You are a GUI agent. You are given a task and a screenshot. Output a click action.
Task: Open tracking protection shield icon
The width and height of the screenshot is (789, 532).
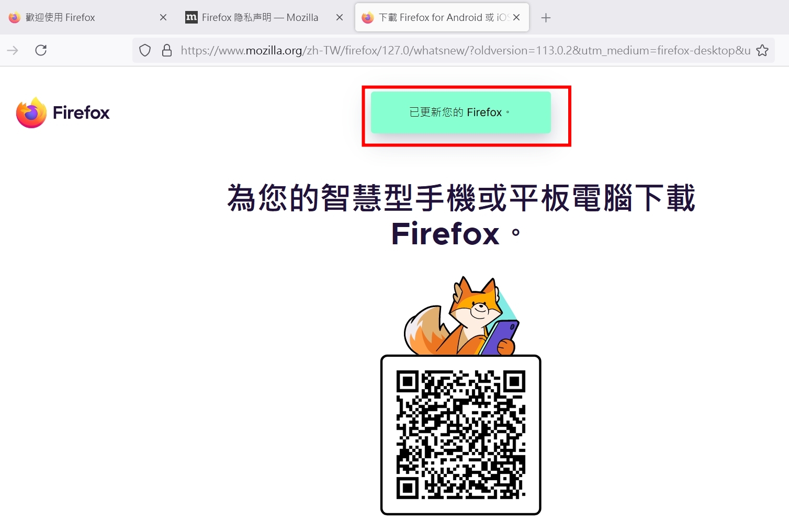click(145, 50)
